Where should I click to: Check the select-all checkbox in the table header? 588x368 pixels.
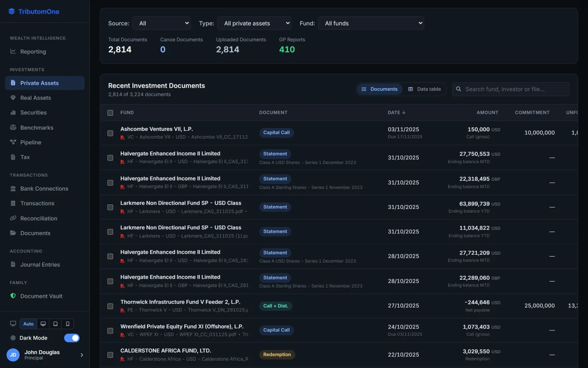tap(110, 113)
